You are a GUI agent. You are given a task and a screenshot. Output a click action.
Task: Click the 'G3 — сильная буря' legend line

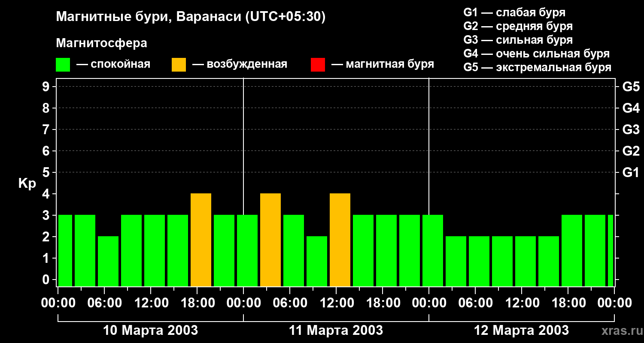pyautogui.click(x=518, y=40)
